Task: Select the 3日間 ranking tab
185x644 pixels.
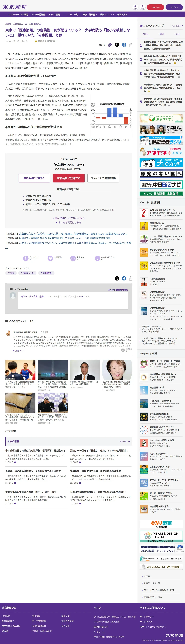Action: pos(145,34)
